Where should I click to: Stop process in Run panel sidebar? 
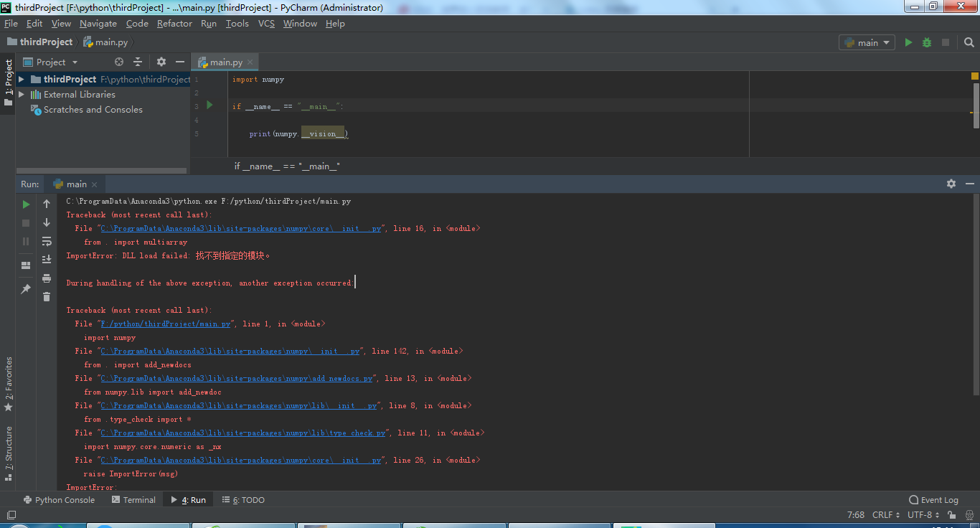pos(26,223)
